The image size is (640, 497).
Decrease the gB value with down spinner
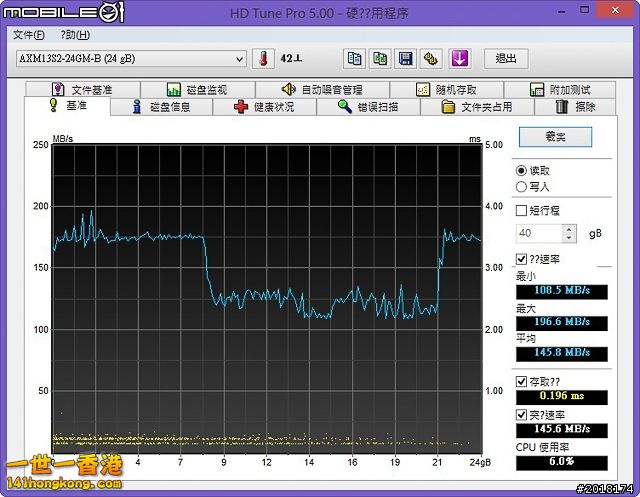(570, 238)
